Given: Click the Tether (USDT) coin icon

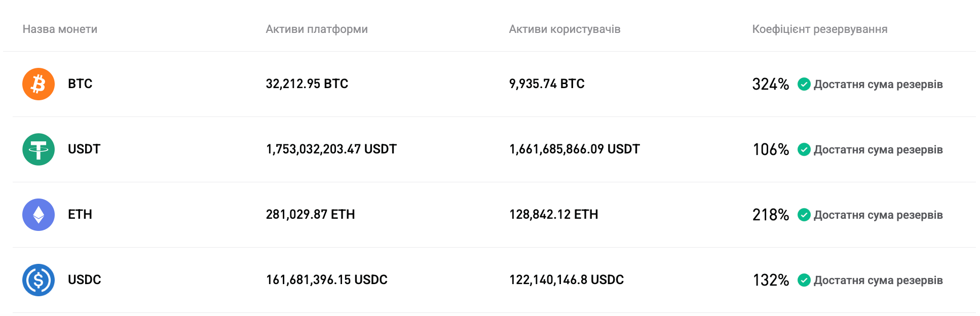Looking at the screenshot, I should pos(38,149).
